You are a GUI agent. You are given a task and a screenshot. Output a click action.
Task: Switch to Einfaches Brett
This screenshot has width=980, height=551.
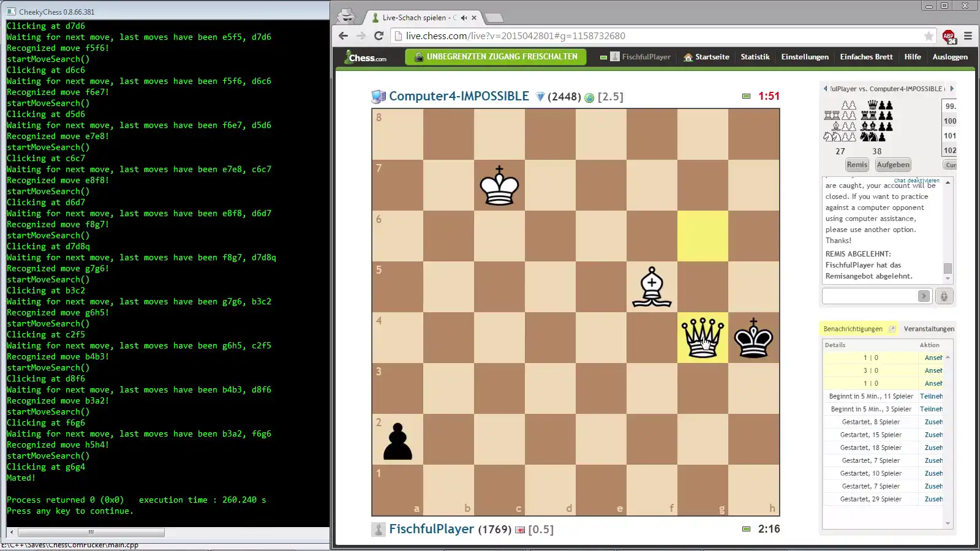(x=866, y=57)
